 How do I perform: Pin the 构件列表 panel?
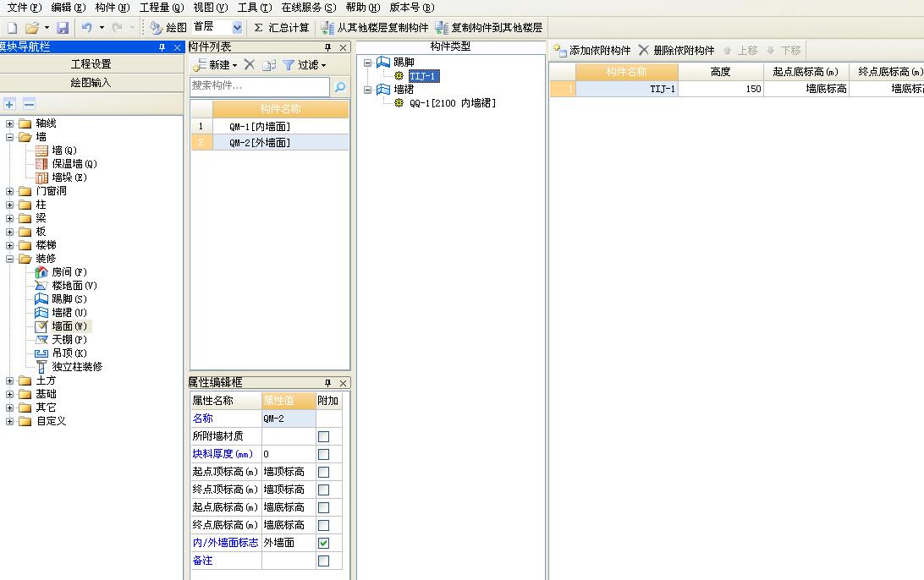327,47
